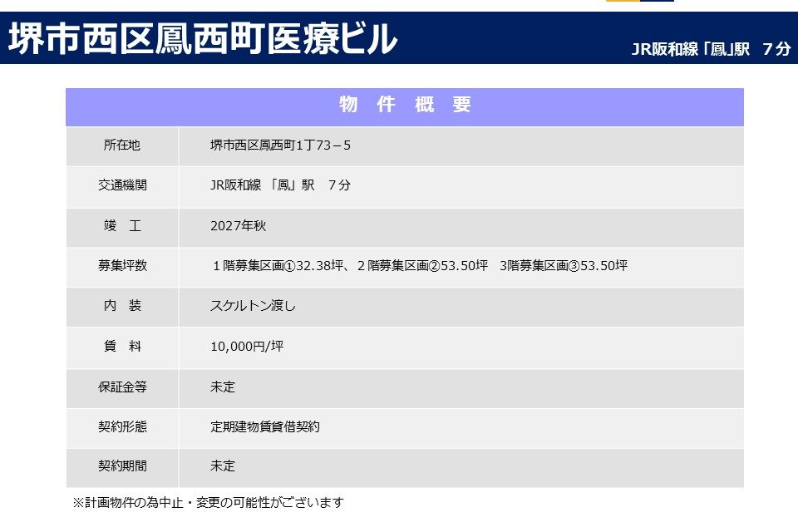The image size is (798, 532).
Task: Select the 募集坪数 row label
Action: click(122, 266)
